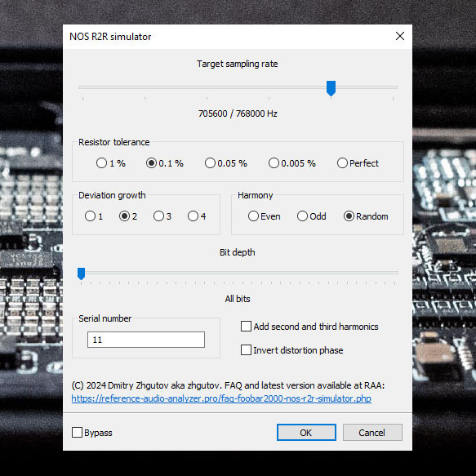Confirm settings with the OK button

tap(306, 432)
